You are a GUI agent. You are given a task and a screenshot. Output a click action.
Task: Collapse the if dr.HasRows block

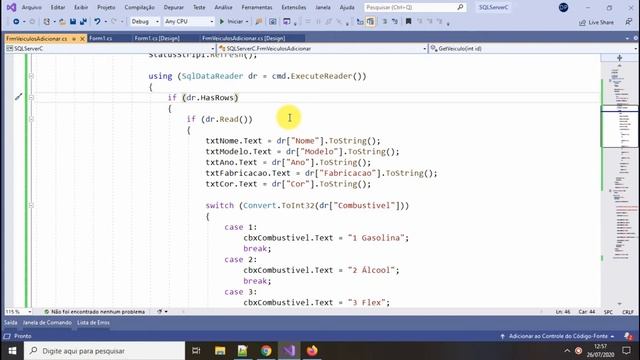click(x=31, y=98)
